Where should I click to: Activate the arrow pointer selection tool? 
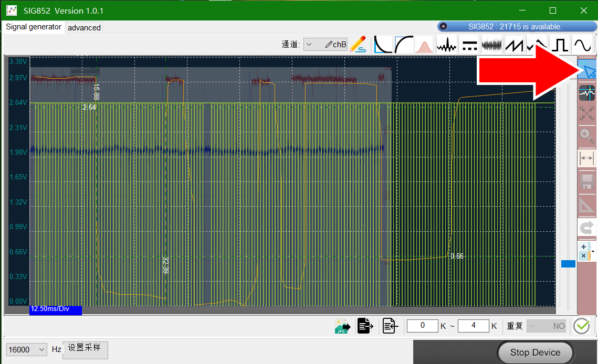[x=587, y=70]
